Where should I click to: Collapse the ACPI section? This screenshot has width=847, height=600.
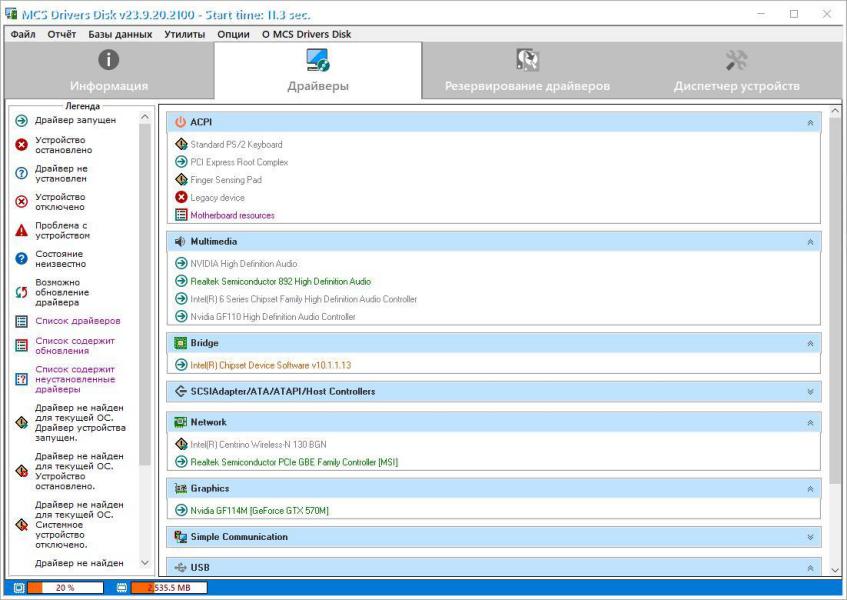(x=810, y=123)
